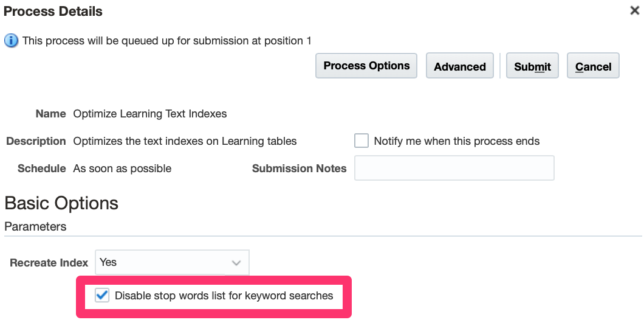Select the 'Yes' value in Recreate Index
644x331 pixels.
point(162,262)
